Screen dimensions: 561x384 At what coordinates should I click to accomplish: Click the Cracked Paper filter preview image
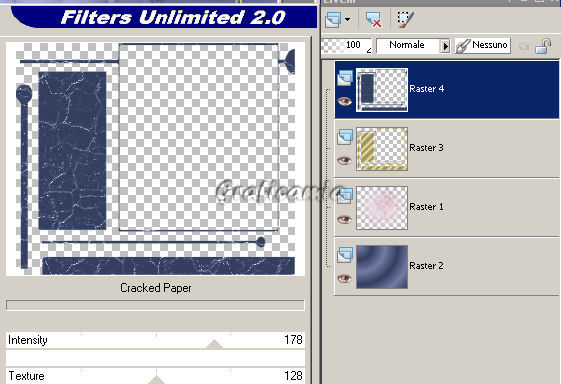pos(156,159)
